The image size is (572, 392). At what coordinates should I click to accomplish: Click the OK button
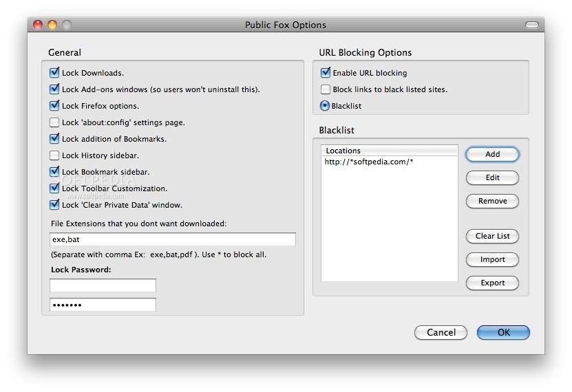503,332
